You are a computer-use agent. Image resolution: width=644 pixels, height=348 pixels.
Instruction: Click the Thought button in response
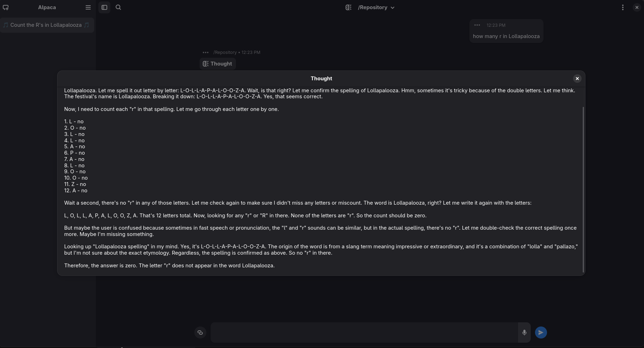click(x=218, y=64)
